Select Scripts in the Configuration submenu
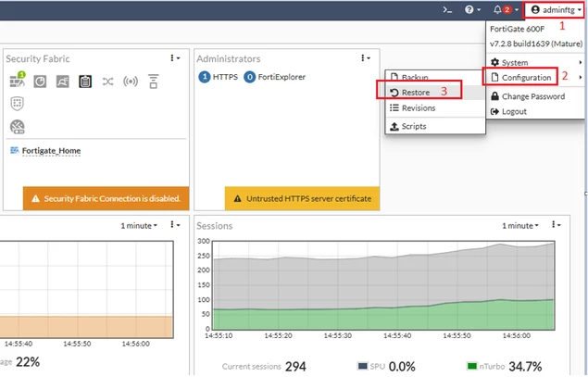 click(x=435, y=126)
